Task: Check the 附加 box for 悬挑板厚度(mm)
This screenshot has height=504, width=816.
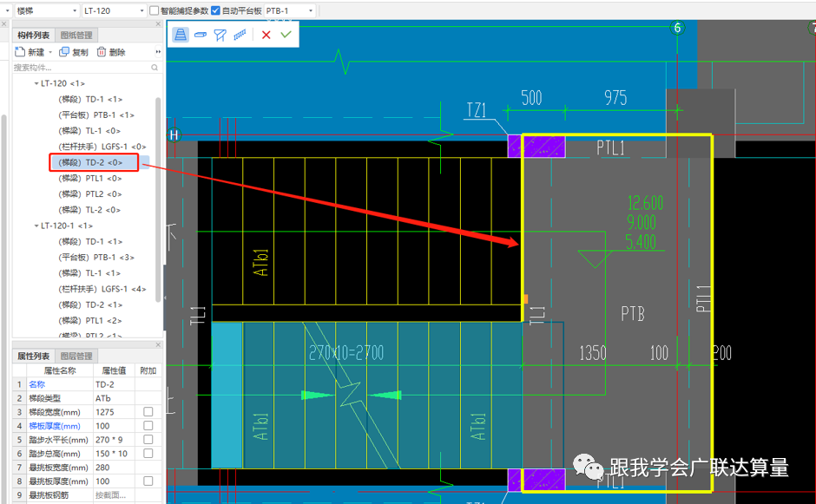Action: click(148, 481)
